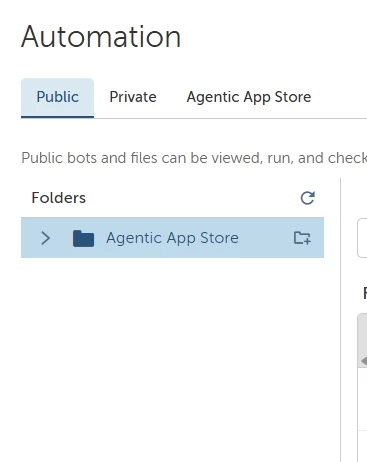
Task: Click the gray table header at right edge
Action: 362,340
